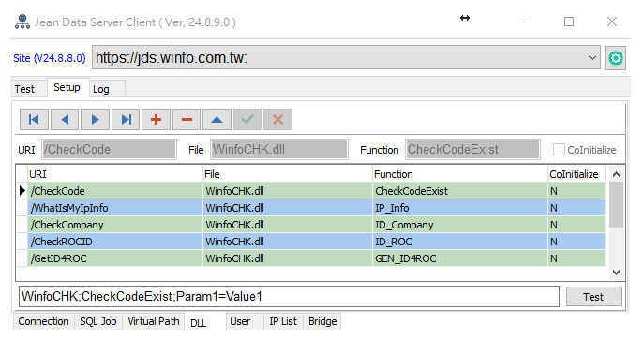Image resolution: width=644 pixels, height=339 pixels.
Task: Go to next record arrow
Action: 95,120
